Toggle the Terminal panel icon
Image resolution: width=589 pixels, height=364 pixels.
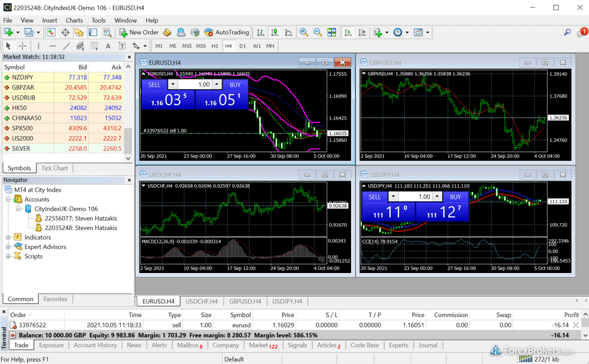coord(93,32)
